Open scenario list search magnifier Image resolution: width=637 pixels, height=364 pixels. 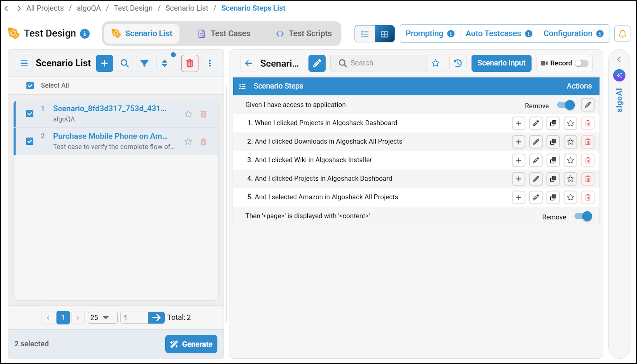pyautogui.click(x=124, y=63)
